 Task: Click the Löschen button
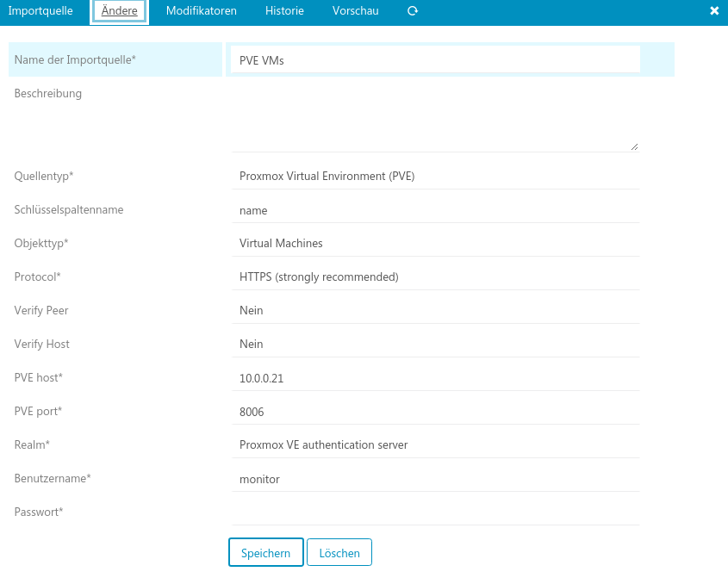pyautogui.click(x=339, y=552)
